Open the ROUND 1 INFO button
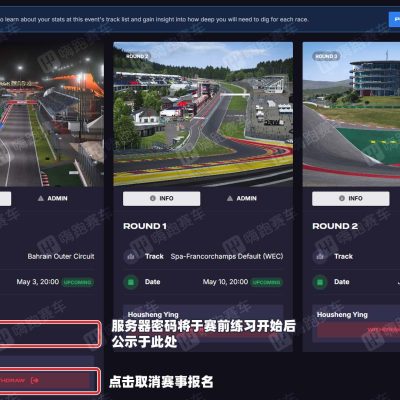This screenshot has width=400, height=400. [161, 198]
